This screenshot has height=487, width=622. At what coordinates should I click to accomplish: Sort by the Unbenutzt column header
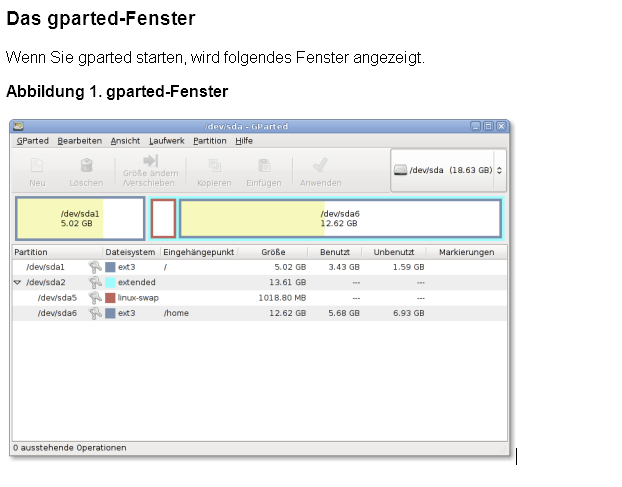(394, 252)
